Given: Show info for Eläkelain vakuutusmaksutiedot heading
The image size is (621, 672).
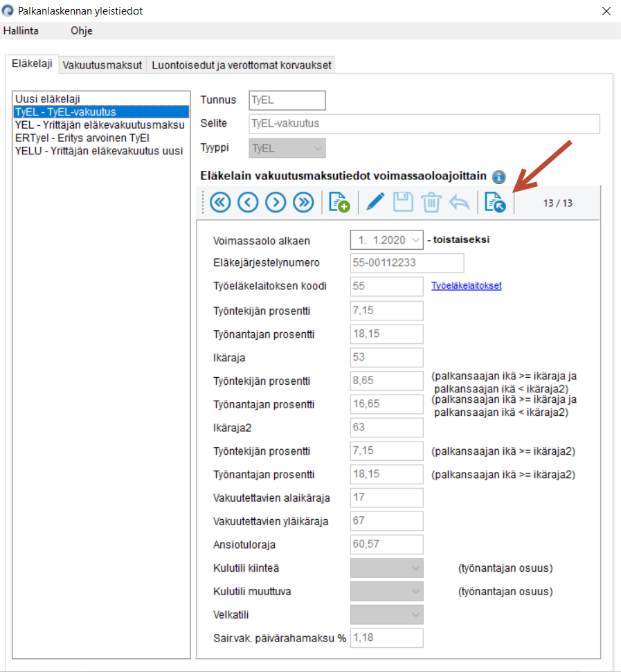Looking at the screenshot, I should (x=499, y=176).
